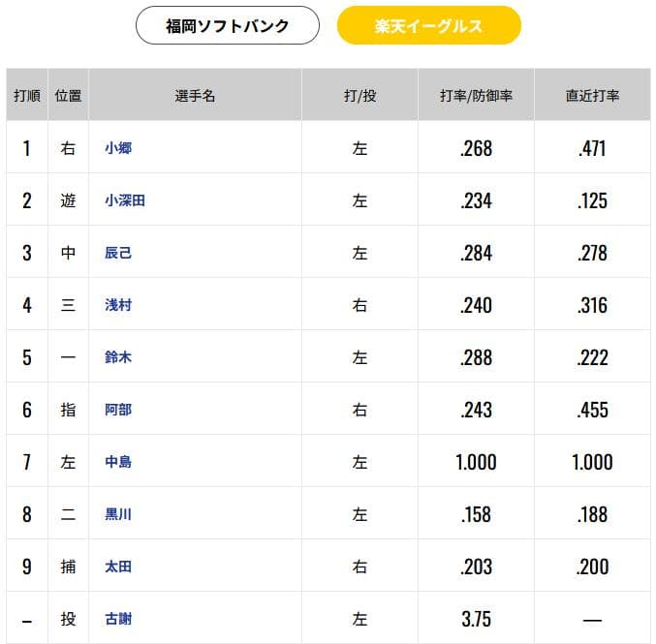Click the 中島 player name
Viewport: 656px width, 644px height.
[118, 462]
